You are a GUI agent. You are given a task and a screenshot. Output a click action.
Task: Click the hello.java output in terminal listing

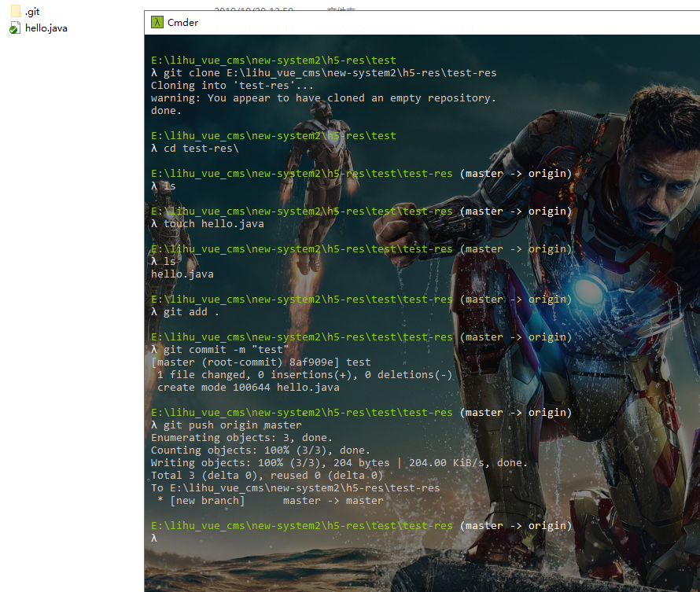[x=182, y=274]
